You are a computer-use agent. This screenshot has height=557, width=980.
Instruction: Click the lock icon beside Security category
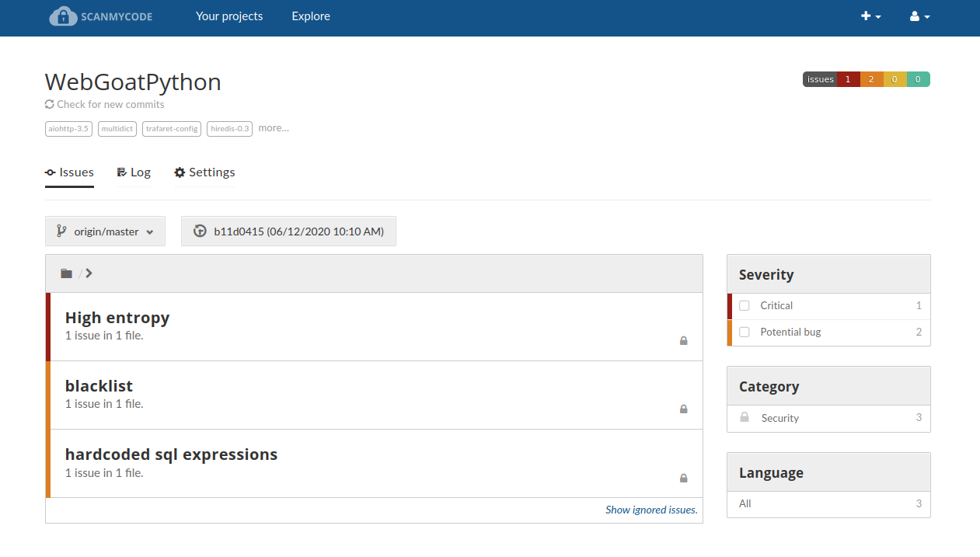coord(745,417)
